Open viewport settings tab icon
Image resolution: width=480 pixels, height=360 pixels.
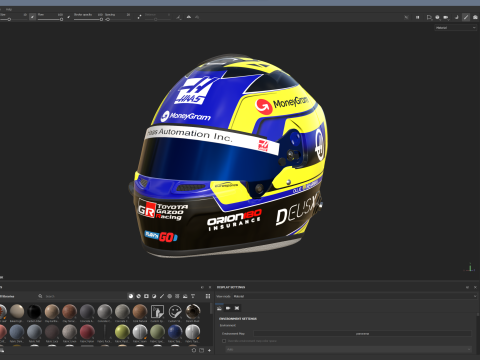237,308
